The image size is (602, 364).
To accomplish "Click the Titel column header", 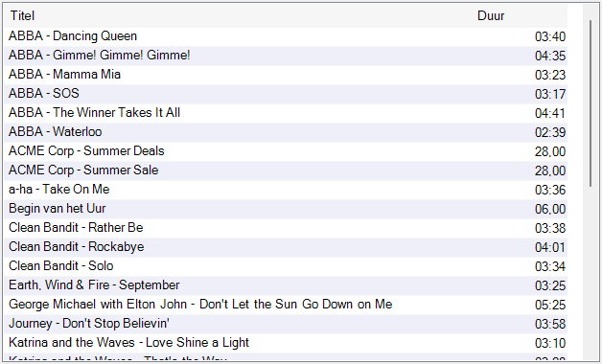I will point(238,15).
